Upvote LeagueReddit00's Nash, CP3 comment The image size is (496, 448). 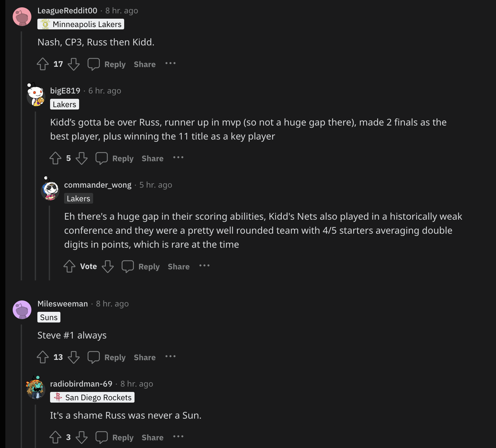(43, 64)
